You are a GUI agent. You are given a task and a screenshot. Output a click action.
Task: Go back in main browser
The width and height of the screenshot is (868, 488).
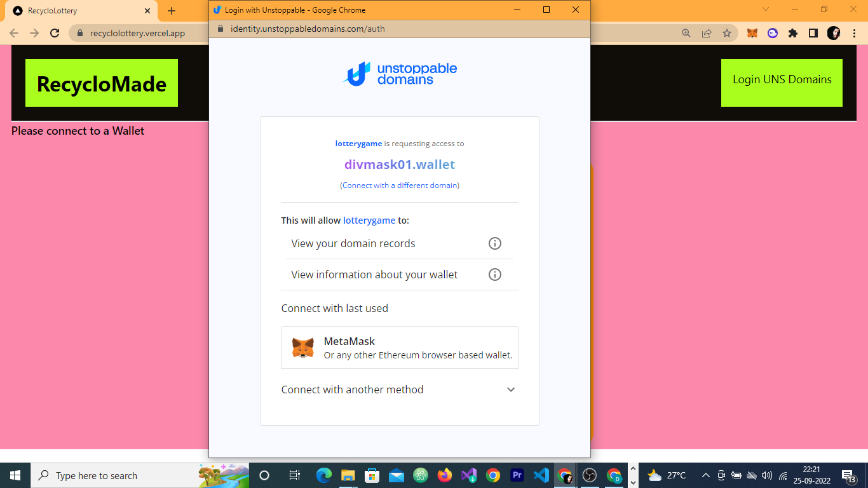coord(14,33)
